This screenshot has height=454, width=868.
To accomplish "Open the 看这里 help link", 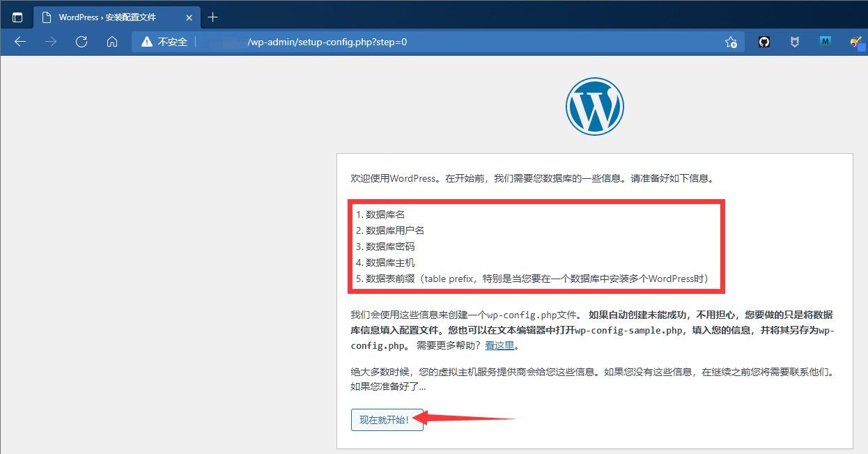I will [x=500, y=345].
